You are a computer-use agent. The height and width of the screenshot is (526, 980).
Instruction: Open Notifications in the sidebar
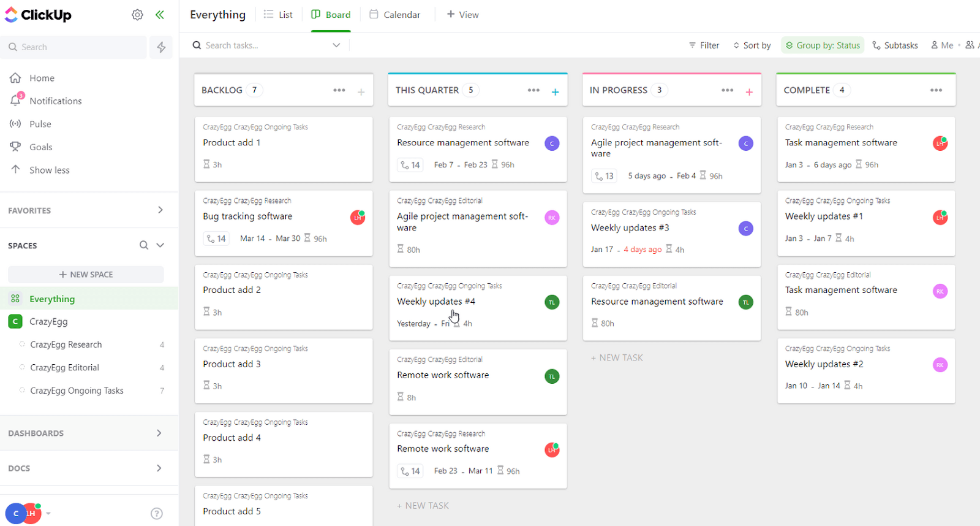tap(46, 101)
